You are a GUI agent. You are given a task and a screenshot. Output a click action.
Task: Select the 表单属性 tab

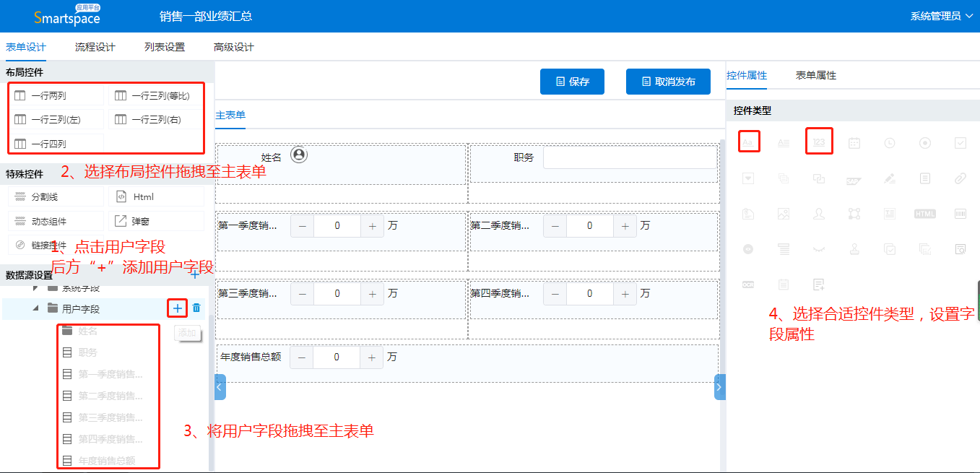816,75
